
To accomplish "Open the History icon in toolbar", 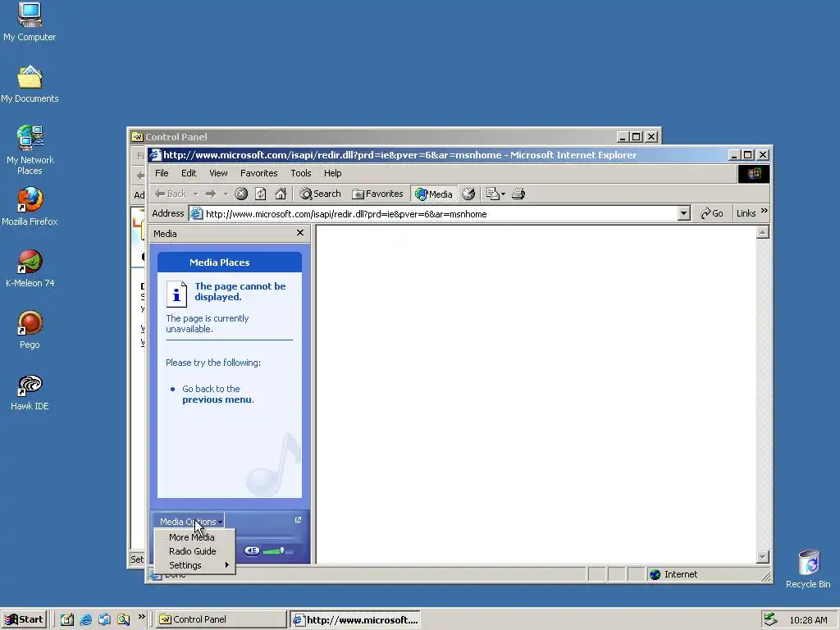I will (x=468, y=194).
